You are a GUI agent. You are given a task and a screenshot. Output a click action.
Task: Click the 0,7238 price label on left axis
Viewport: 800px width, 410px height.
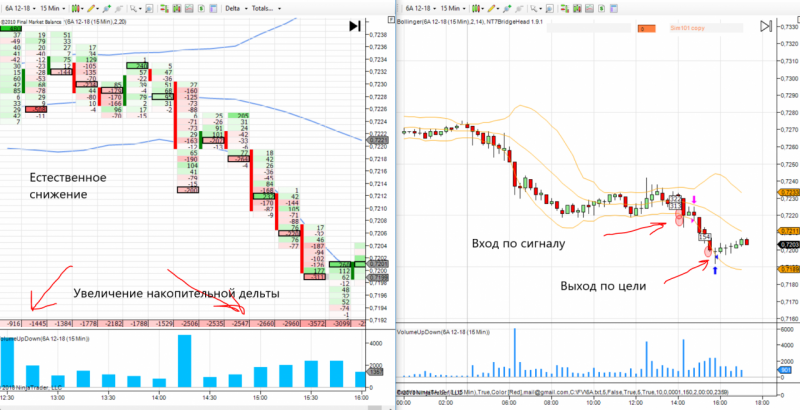378,35
